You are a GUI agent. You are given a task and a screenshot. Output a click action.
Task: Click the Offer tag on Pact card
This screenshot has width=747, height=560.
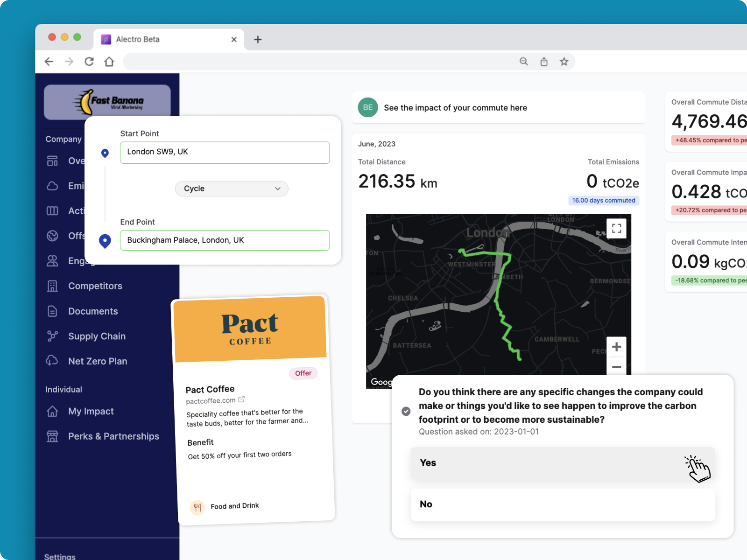coord(303,373)
